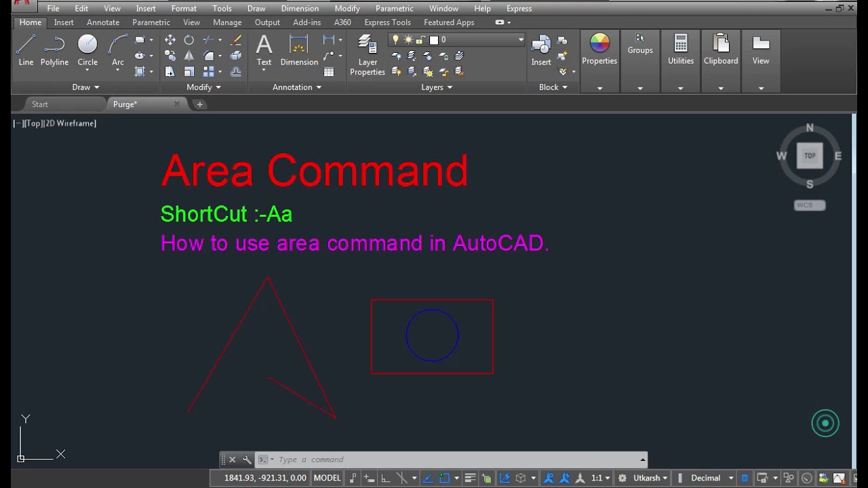This screenshot has height=488, width=868.
Task: Close the Purge* drawing tab
Action: 177,104
